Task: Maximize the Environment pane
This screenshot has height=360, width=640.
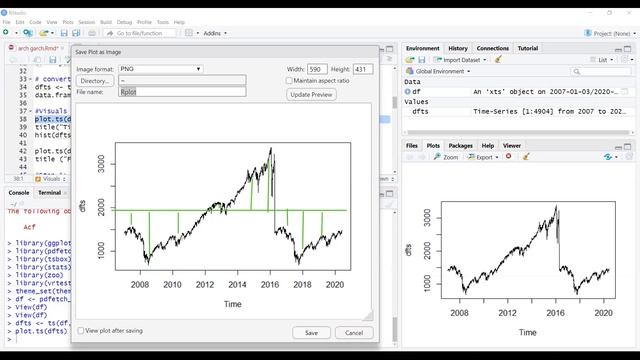Action: pos(628,49)
